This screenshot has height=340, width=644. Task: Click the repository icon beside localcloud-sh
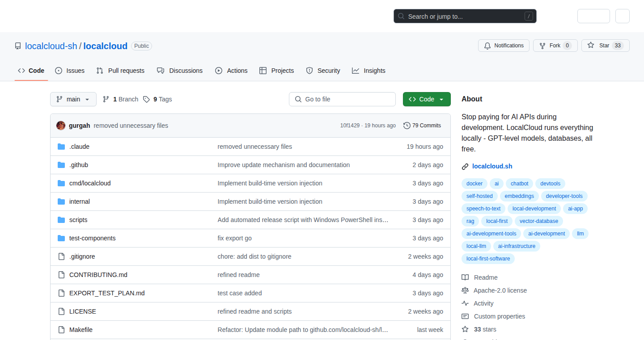pos(18,46)
